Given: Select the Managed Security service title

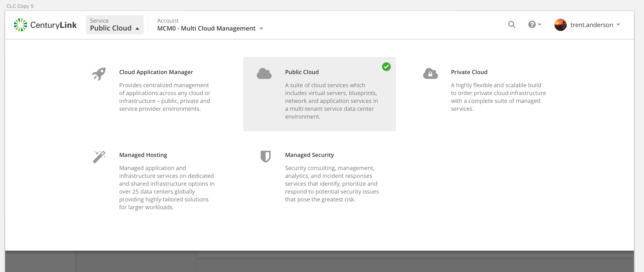Looking at the screenshot, I should 309,155.
